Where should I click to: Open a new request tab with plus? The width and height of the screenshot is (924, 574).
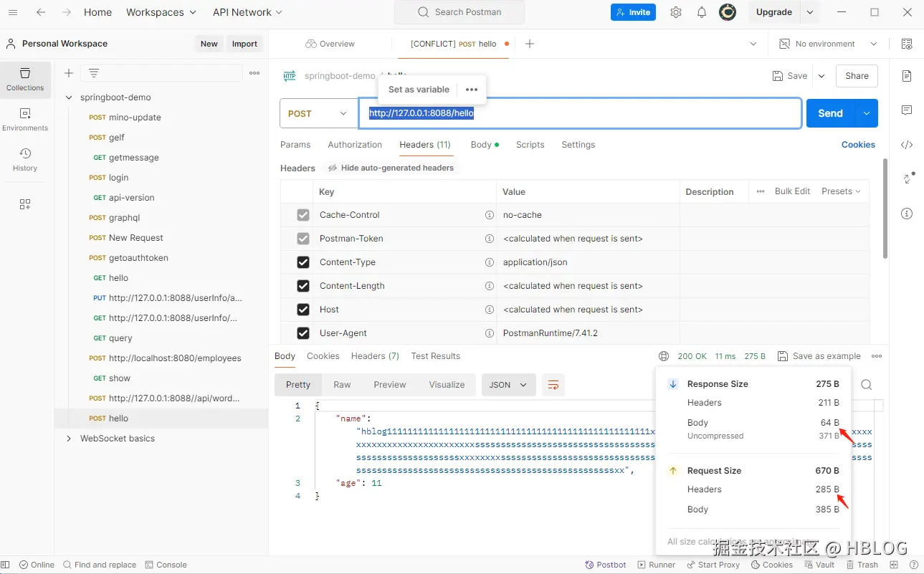(530, 44)
